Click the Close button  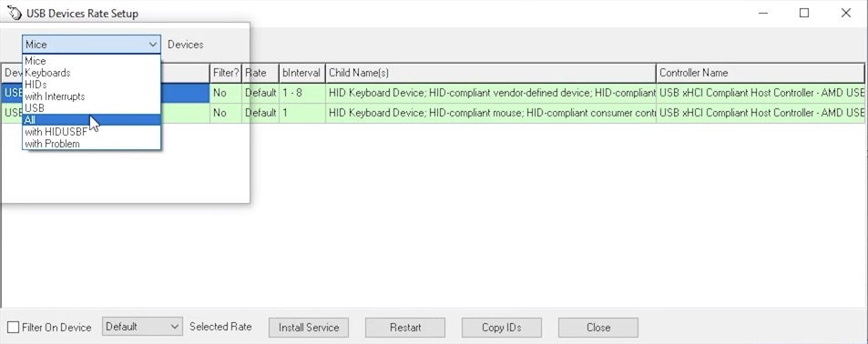(x=598, y=328)
